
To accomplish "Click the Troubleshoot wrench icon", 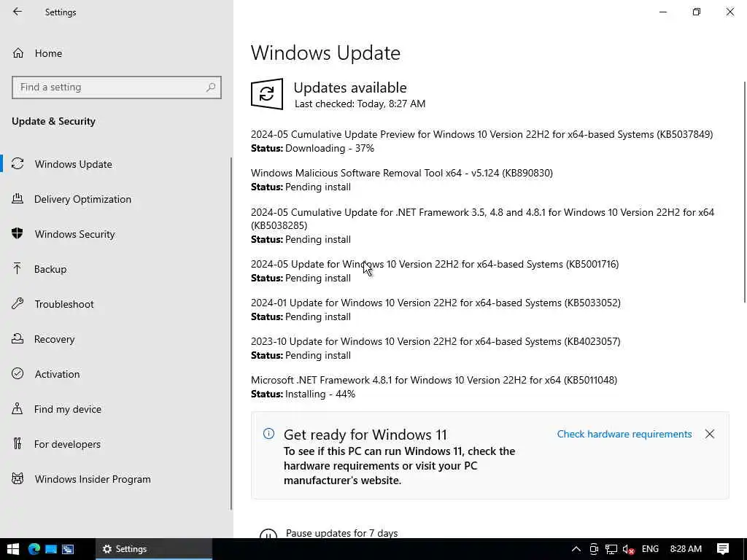I will 18,303.
